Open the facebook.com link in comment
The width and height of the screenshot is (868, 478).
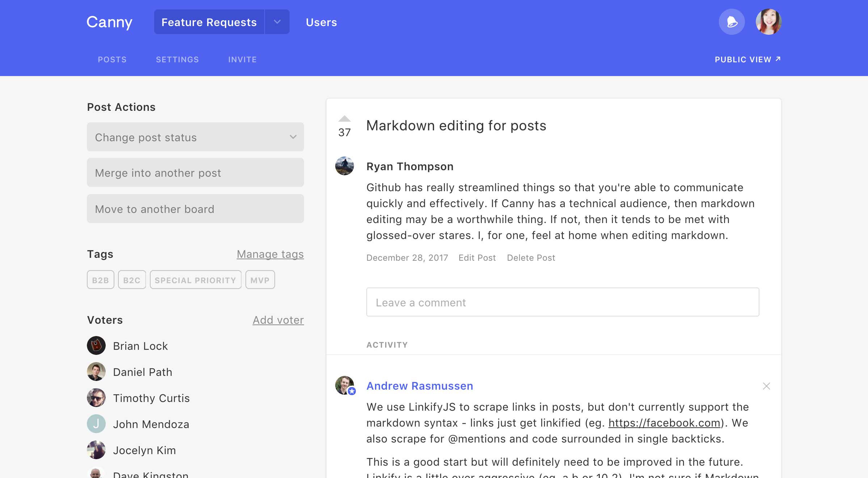pos(664,423)
